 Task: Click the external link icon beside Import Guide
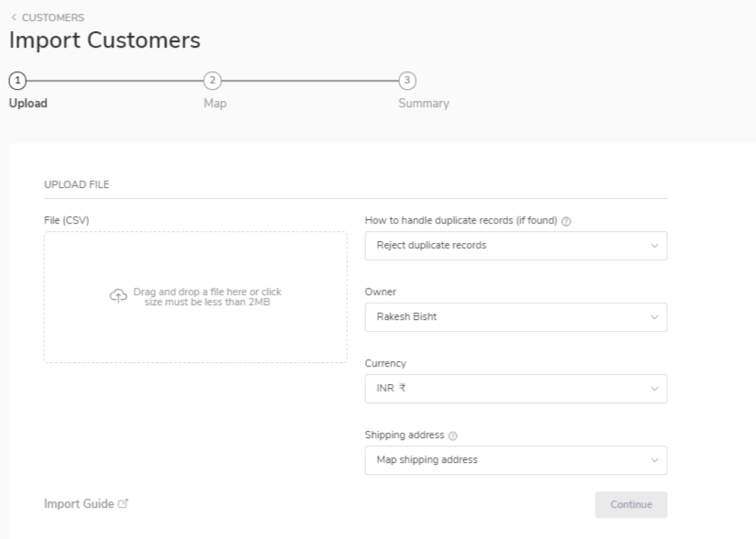click(x=124, y=504)
